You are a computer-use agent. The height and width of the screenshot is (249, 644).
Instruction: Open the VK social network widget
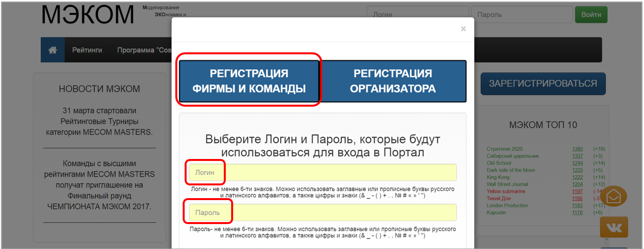click(613, 228)
